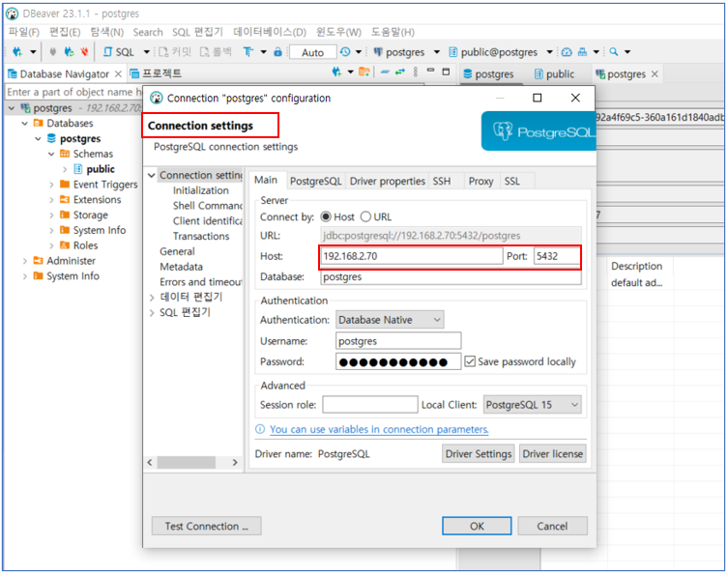Viewport: 728px width, 574px height.
Task: Click the Port input field
Action: click(557, 256)
